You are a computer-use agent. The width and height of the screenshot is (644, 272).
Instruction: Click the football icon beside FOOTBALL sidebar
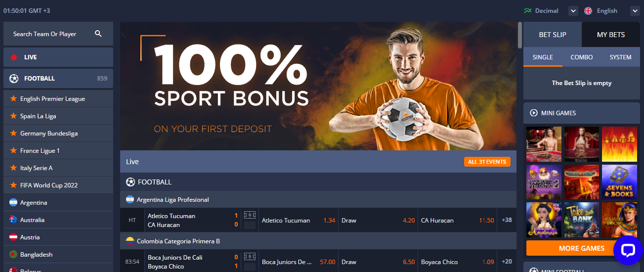pos(14,78)
